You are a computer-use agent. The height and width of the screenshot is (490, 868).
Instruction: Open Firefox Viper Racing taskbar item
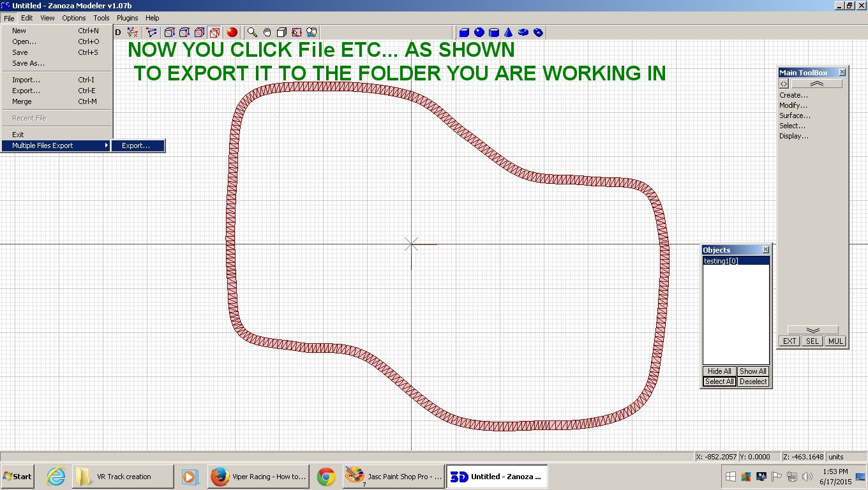[x=260, y=477]
